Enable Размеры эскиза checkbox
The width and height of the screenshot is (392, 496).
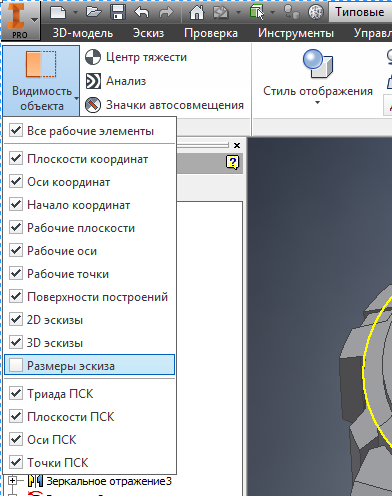16,365
